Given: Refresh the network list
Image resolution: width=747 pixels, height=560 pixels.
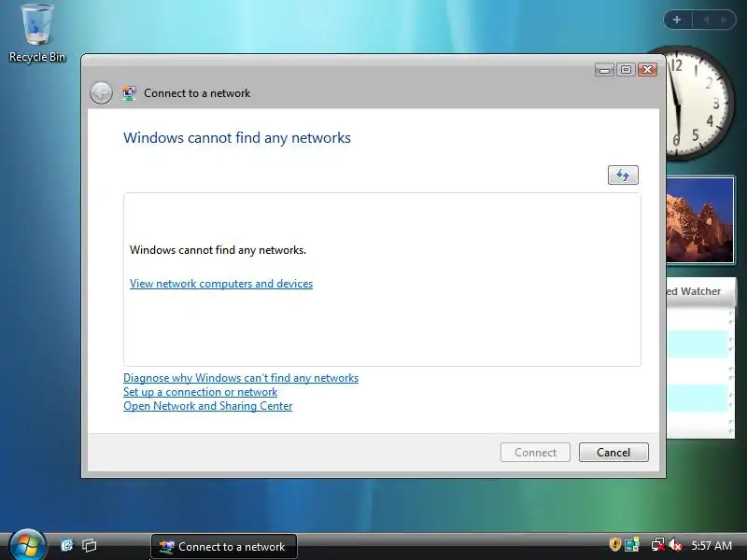Looking at the screenshot, I should [623, 175].
